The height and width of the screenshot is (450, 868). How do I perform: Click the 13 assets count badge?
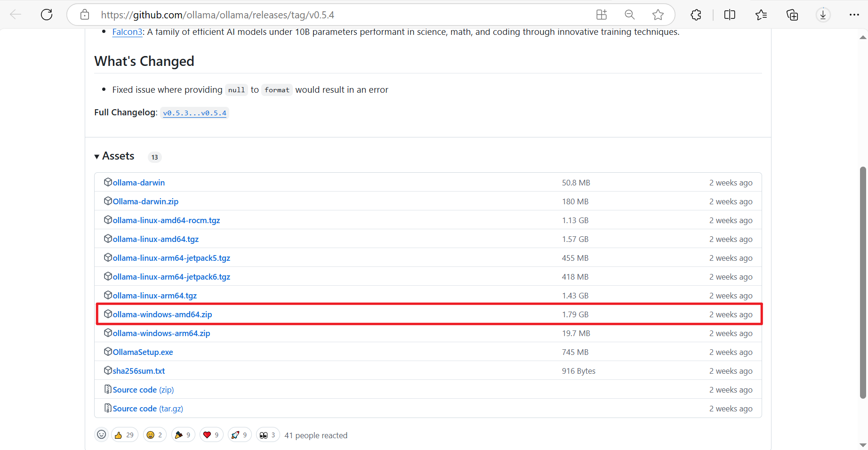point(155,157)
